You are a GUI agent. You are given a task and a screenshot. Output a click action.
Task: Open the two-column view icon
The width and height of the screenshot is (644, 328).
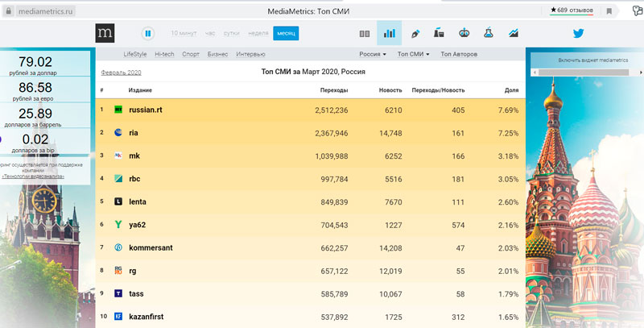coord(364,34)
